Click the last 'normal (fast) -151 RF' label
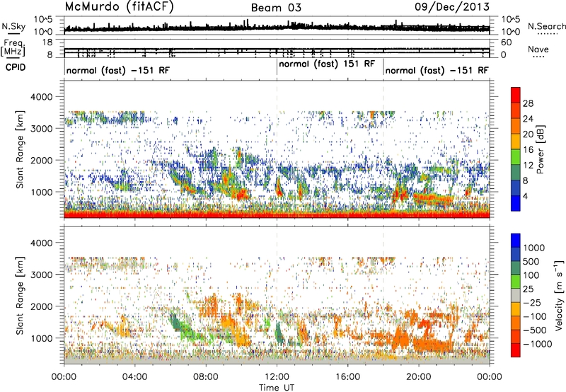This screenshot has height=392, width=566. tap(437, 70)
